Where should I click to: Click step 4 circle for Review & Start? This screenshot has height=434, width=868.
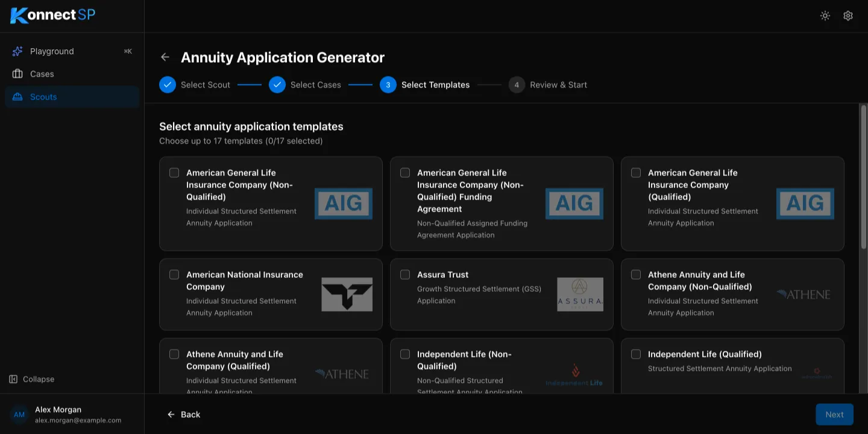pyautogui.click(x=517, y=84)
